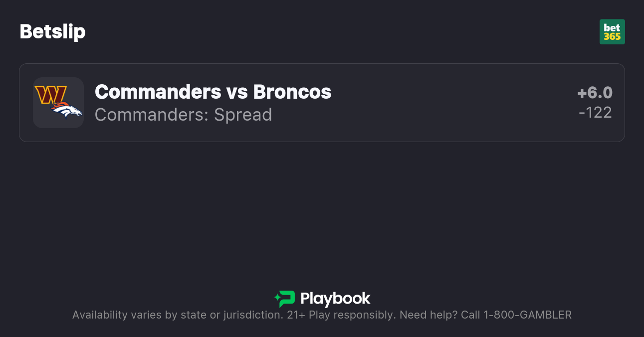Click the green Playbook logo icon
Viewport: 644px width, 337px height.
pyautogui.click(x=285, y=299)
